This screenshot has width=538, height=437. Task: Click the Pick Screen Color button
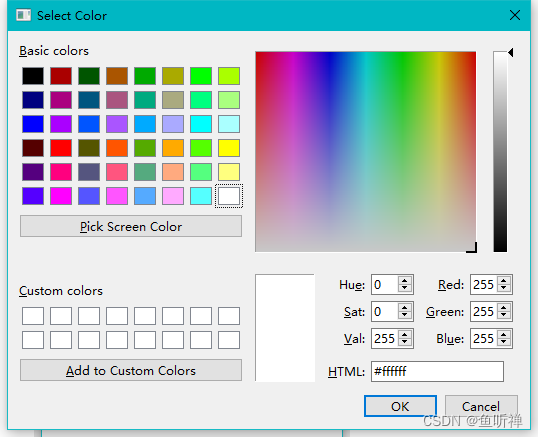click(131, 226)
